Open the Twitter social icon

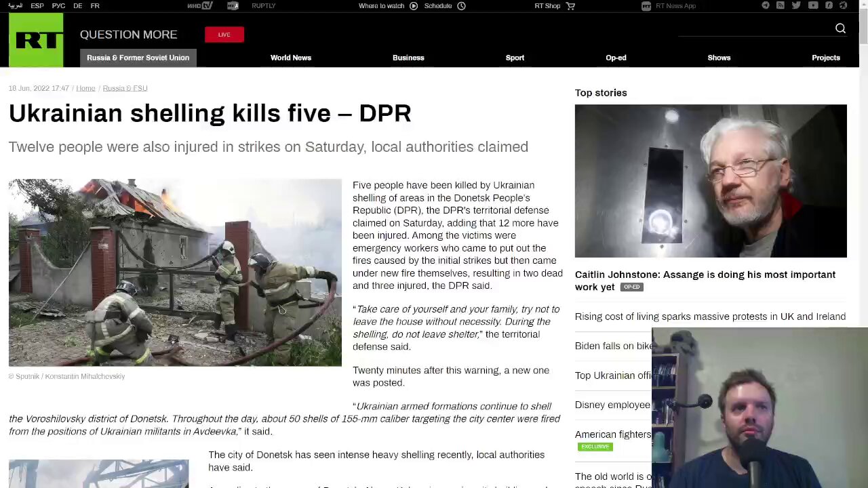click(796, 5)
